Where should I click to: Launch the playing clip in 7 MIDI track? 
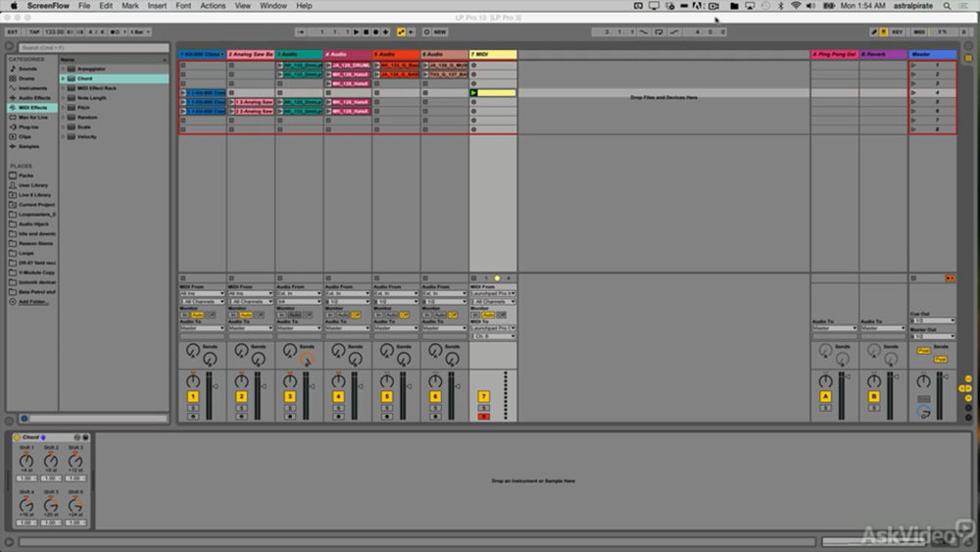473,92
